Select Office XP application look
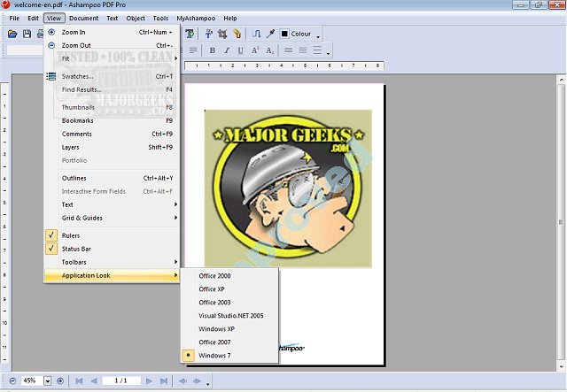The height and width of the screenshot is (392, 567). pos(229,289)
